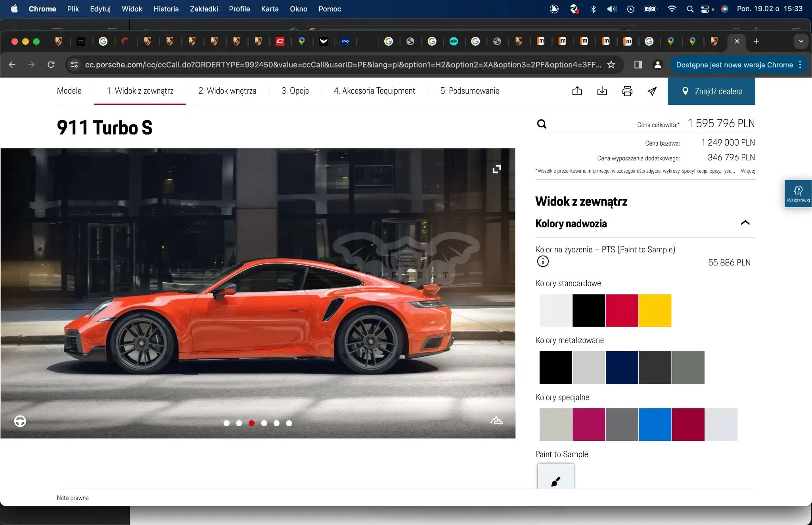Click the site information icon in address bar

pyautogui.click(x=74, y=64)
